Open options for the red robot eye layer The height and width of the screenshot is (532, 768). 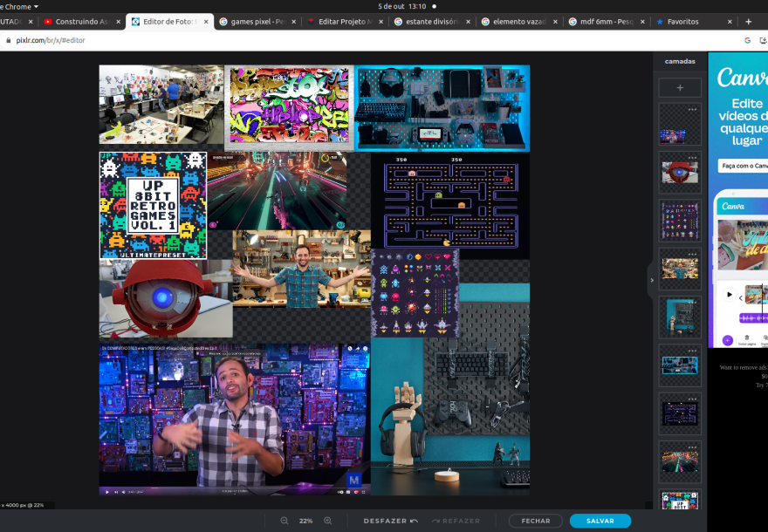[x=692, y=158]
